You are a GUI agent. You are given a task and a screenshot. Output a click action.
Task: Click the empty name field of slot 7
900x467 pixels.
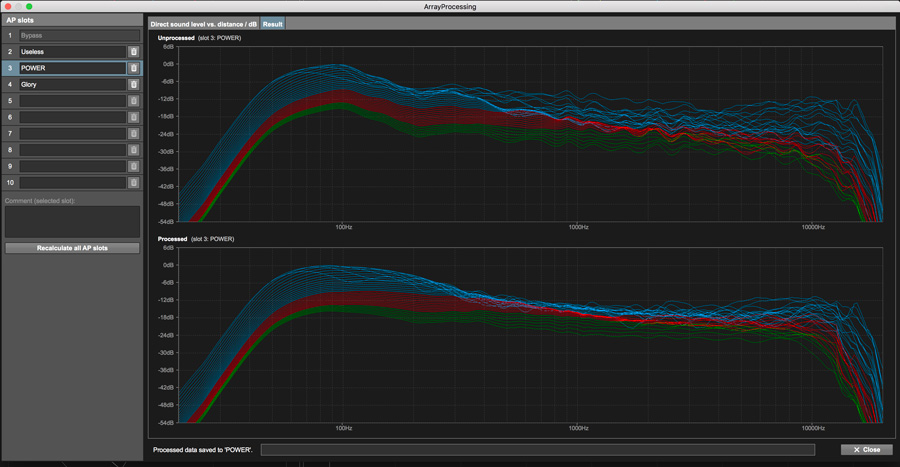(72, 134)
